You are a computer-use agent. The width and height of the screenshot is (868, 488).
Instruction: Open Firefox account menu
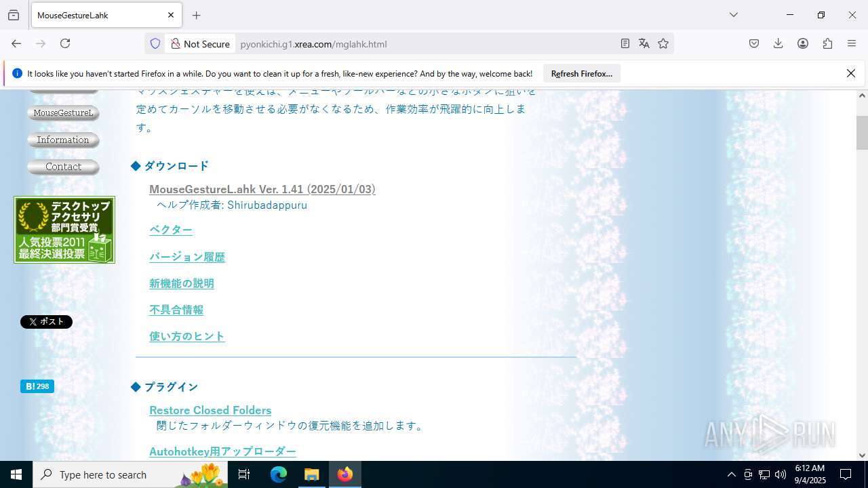[x=803, y=43]
